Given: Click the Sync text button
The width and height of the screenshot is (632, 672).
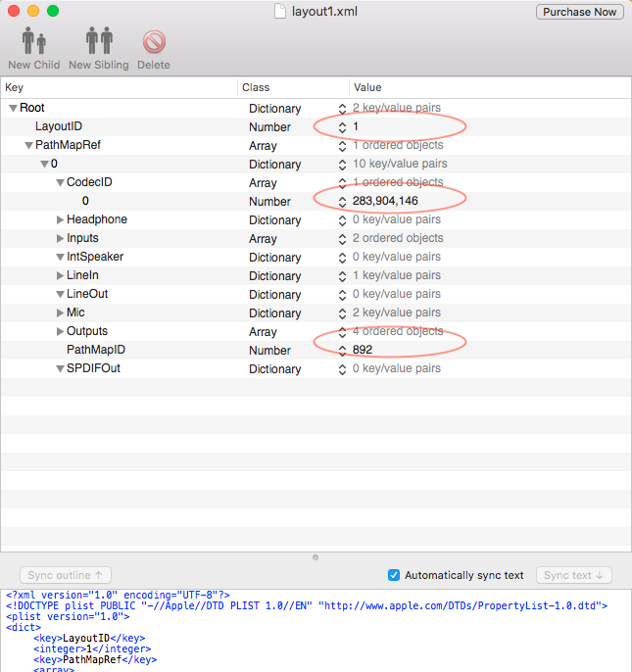Looking at the screenshot, I should 573,575.
